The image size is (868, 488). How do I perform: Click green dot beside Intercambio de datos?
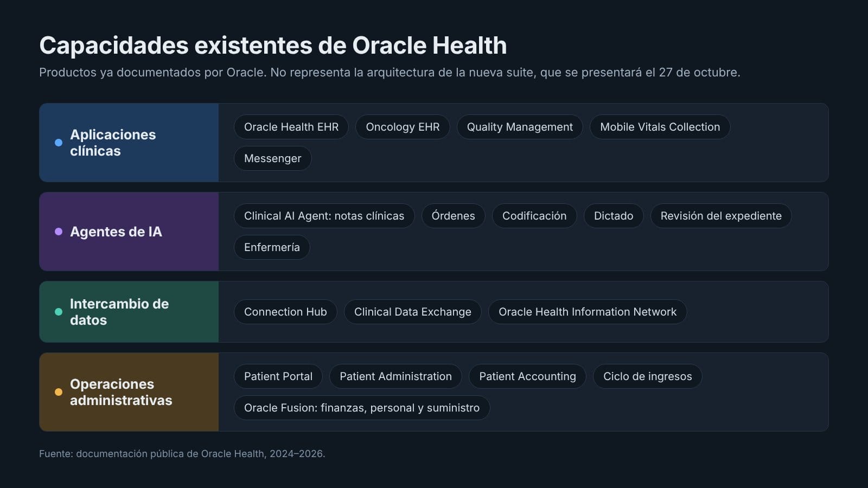[x=59, y=312]
